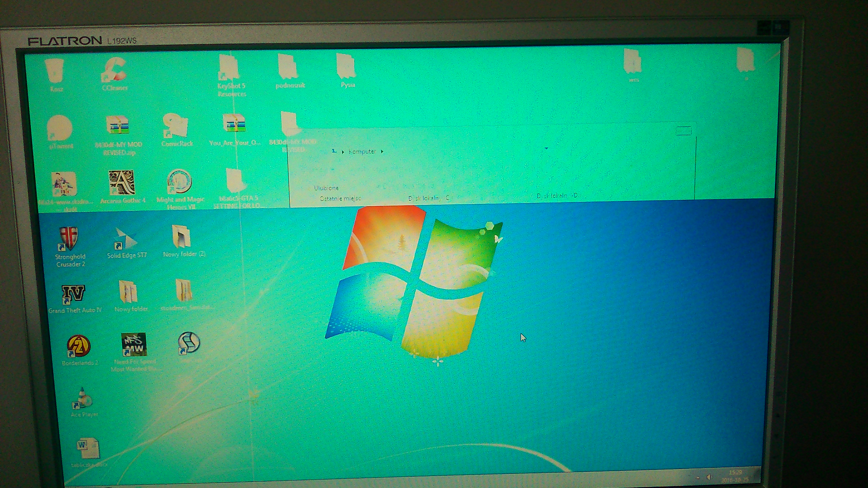Select the wes folder icon
Image resolution: width=868 pixels, height=488 pixels.
[632, 61]
